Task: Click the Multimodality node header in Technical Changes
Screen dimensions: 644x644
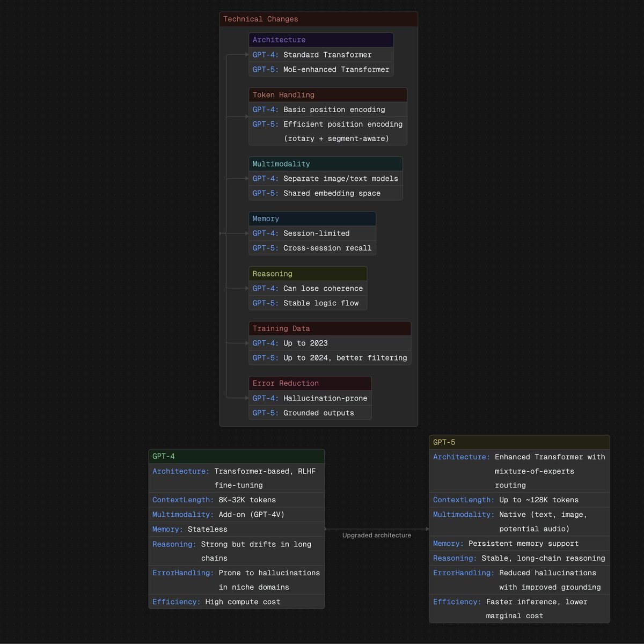Action: point(326,164)
